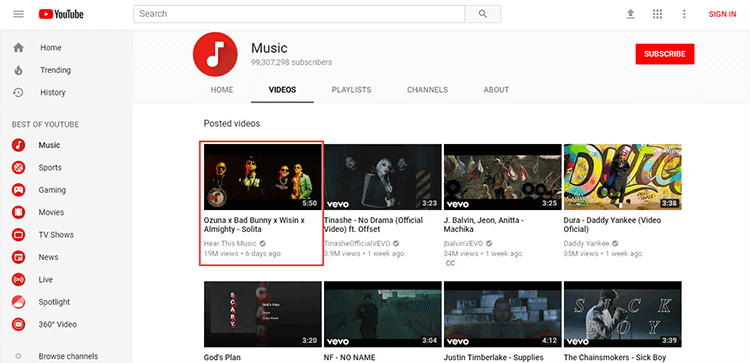Open the Trending sidebar link

pos(55,70)
